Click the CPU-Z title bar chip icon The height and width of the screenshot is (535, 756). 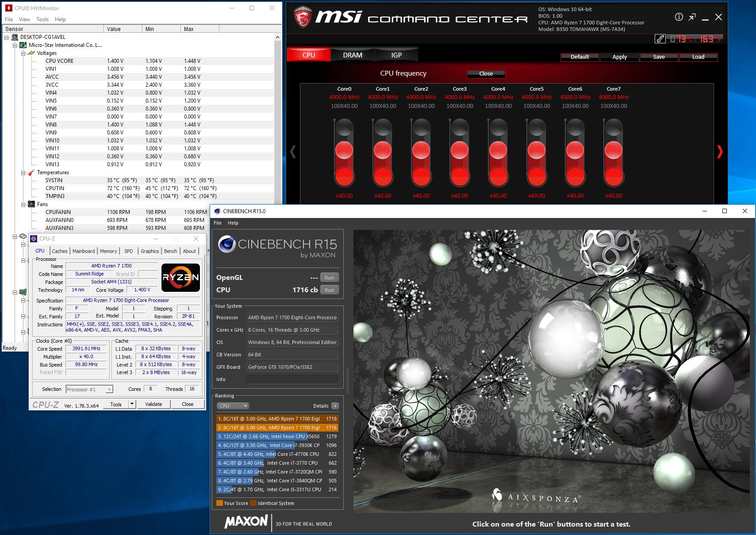[34, 239]
